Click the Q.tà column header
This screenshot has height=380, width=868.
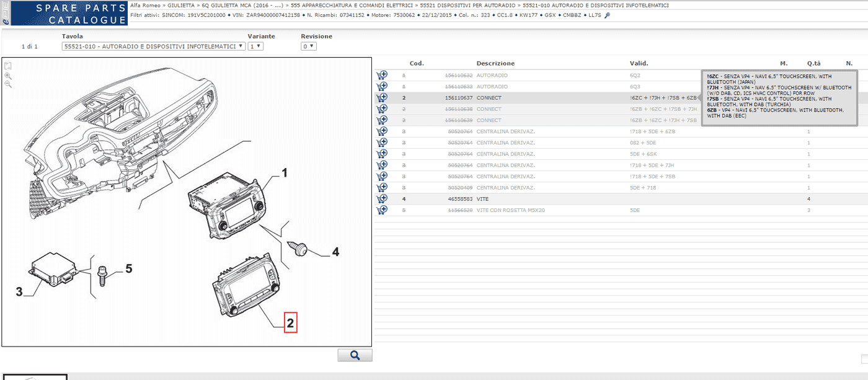coord(813,63)
